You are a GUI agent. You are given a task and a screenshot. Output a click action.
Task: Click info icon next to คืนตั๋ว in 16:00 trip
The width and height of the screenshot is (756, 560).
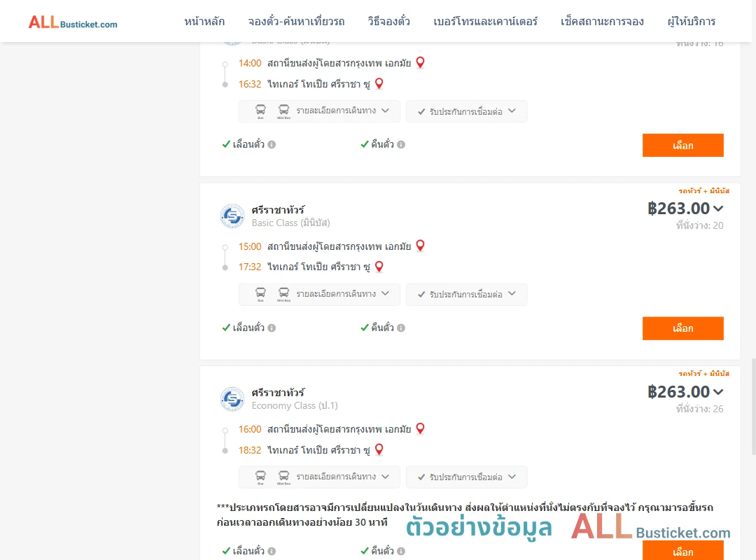point(401,551)
